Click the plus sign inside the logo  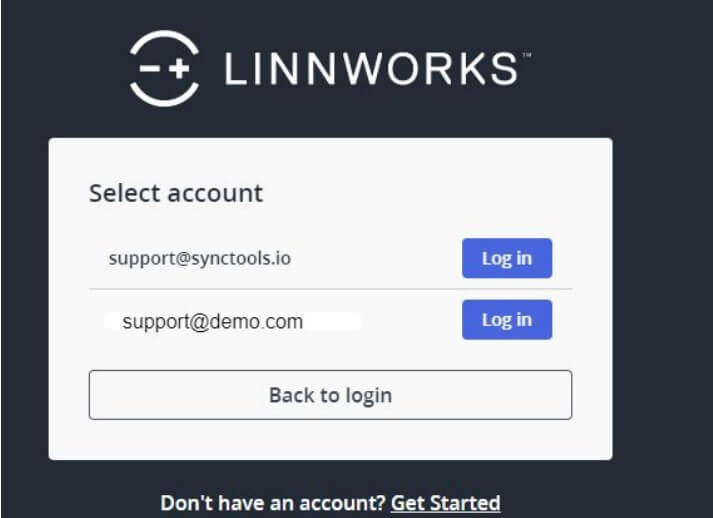[x=179, y=68]
